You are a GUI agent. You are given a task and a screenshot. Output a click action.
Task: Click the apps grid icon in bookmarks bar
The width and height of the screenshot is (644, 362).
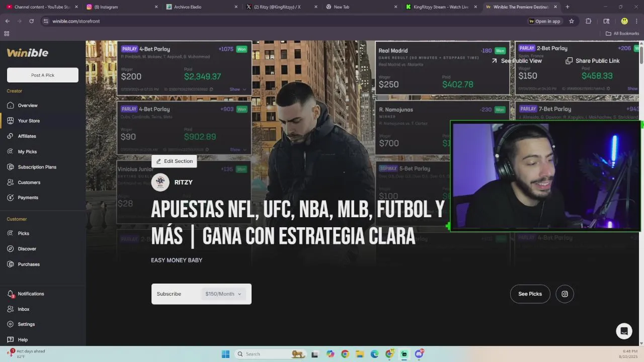tap(7, 34)
